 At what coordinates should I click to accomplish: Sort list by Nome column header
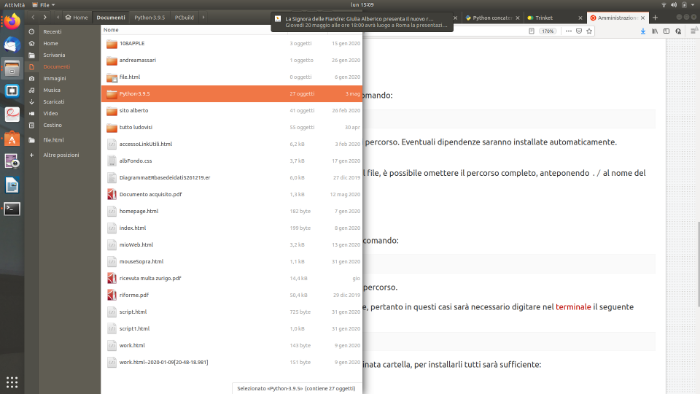[111, 30]
